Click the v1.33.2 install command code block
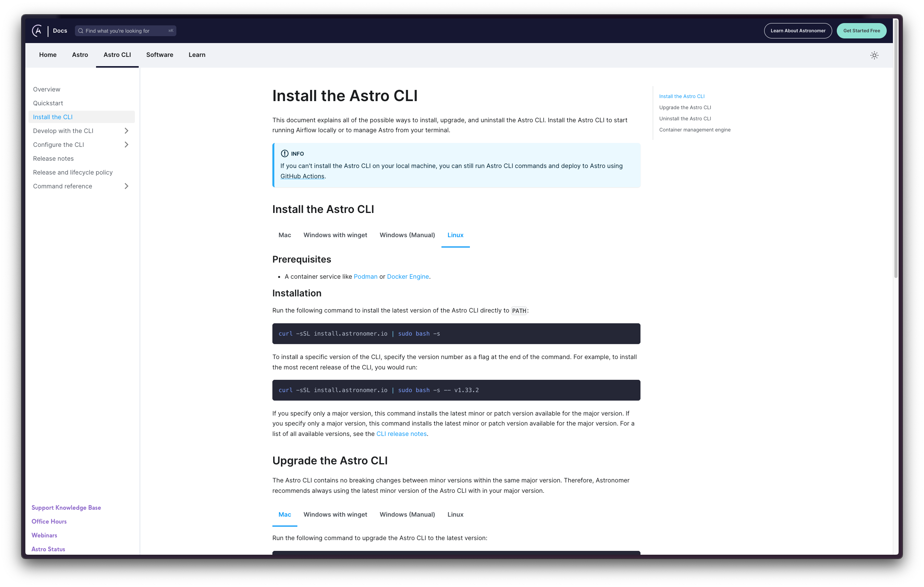The height and width of the screenshot is (587, 924). coord(456,390)
